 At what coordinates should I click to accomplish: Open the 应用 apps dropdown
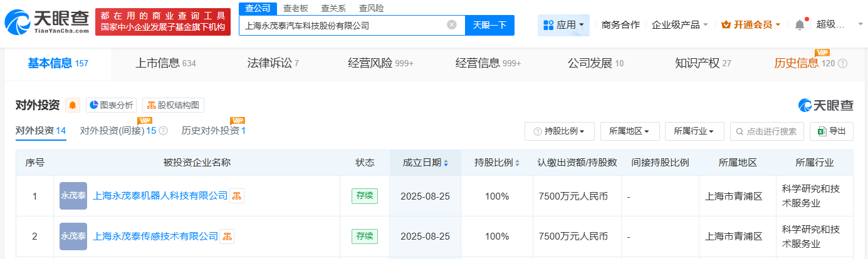563,25
